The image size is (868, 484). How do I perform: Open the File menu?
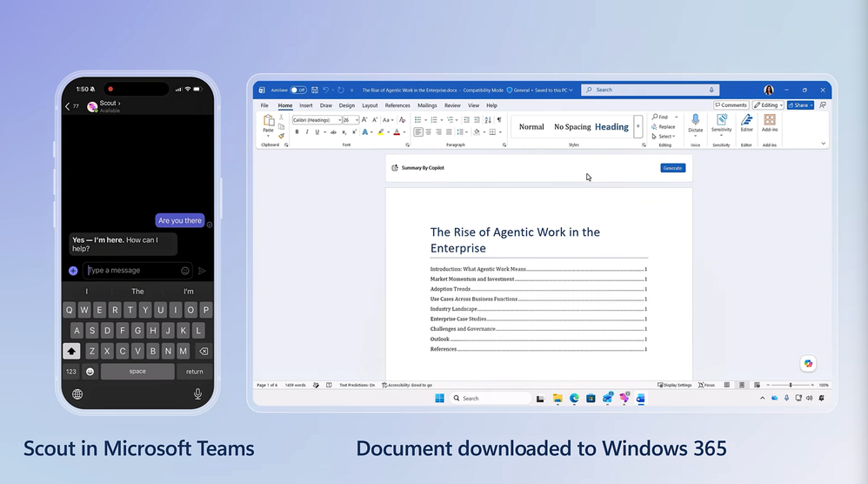[x=264, y=105]
